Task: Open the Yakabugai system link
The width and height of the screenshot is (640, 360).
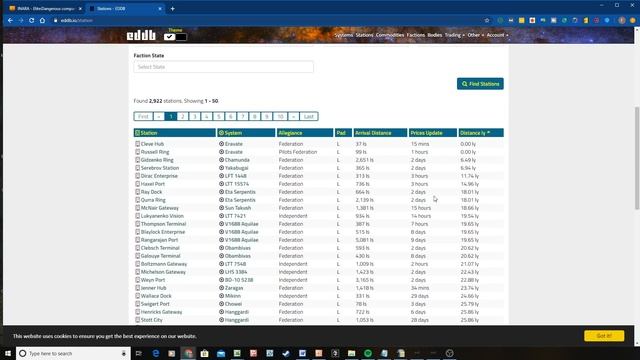Action: point(236,168)
